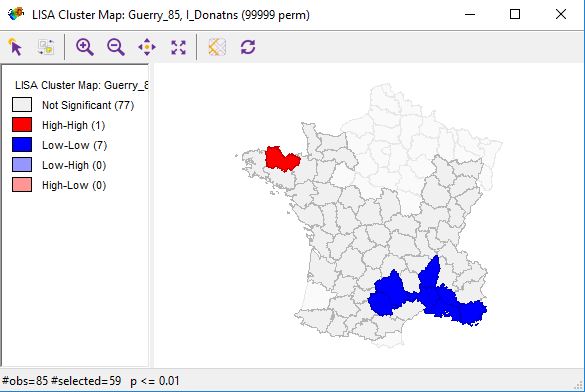
Task: Click Full Extent fit-to-window icon
Action: coord(178,47)
